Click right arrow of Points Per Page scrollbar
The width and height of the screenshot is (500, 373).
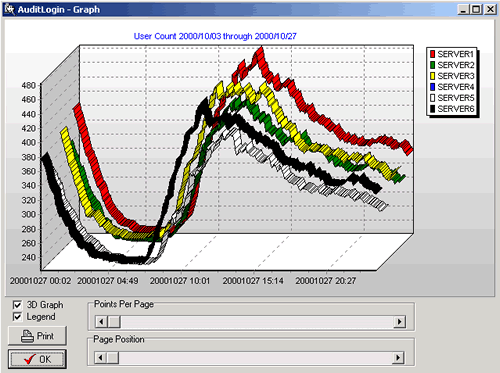[x=400, y=322]
